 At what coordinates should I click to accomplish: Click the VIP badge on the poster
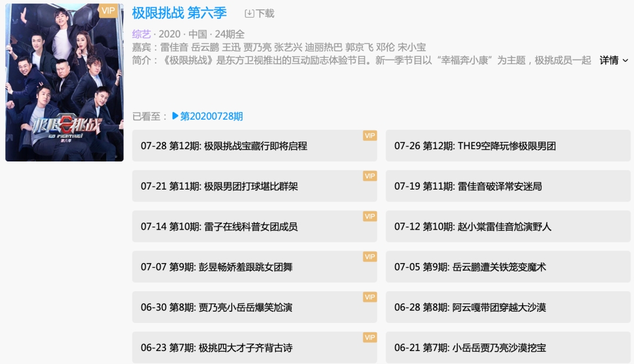(109, 11)
